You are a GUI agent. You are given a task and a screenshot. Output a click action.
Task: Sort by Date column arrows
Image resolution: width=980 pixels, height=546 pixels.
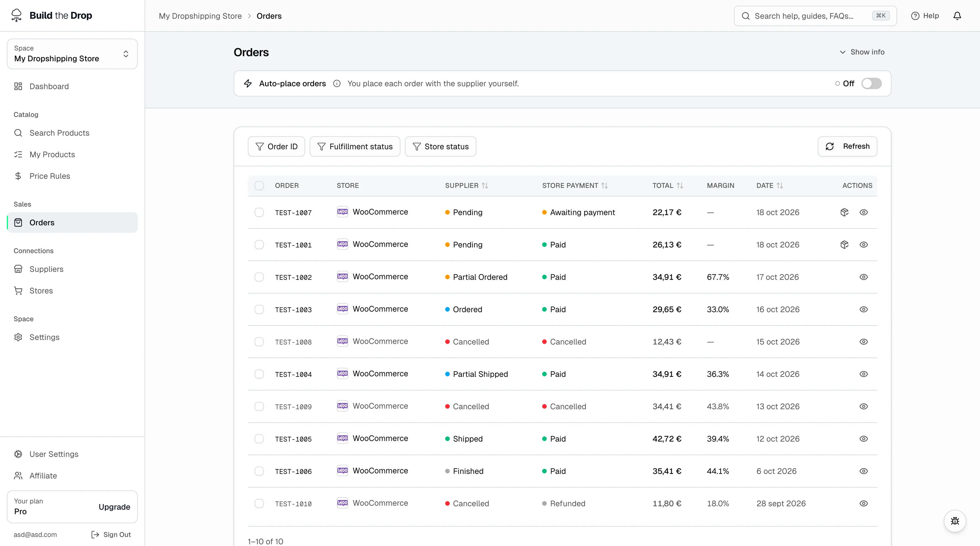(780, 185)
